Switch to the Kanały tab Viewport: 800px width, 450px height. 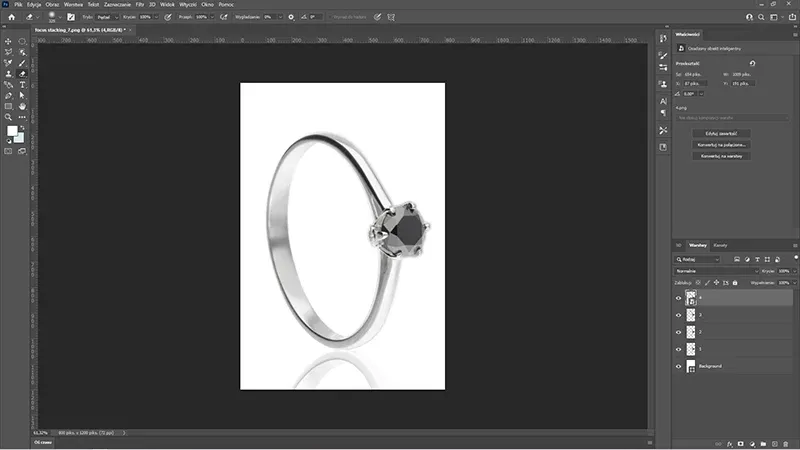tap(720, 245)
